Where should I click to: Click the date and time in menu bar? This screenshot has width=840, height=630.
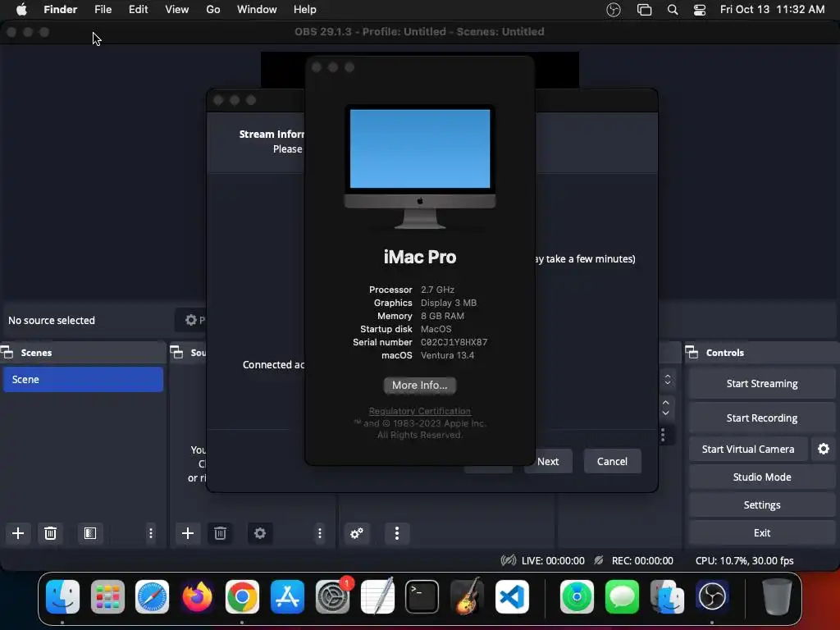coord(772,10)
